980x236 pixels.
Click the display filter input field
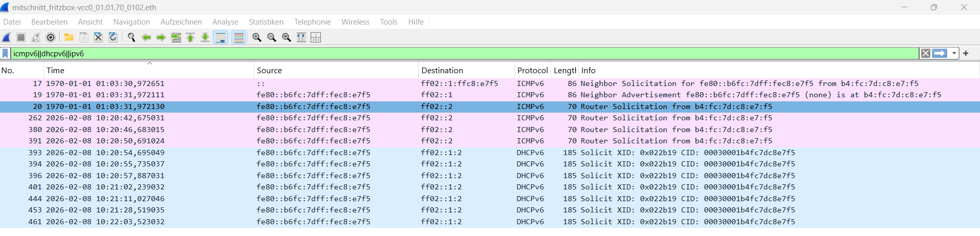pyautogui.click(x=465, y=53)
